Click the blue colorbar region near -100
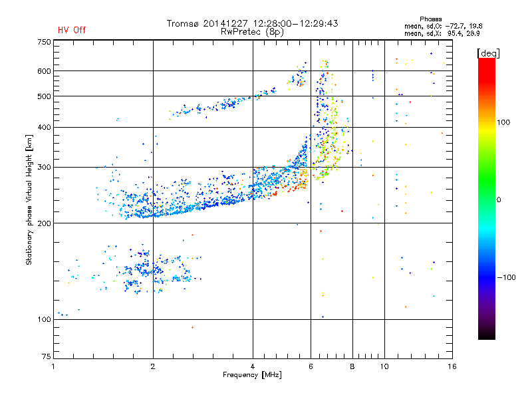Viewport: 532px width, 399px height. pyautogui.click(x=487, y=277)
